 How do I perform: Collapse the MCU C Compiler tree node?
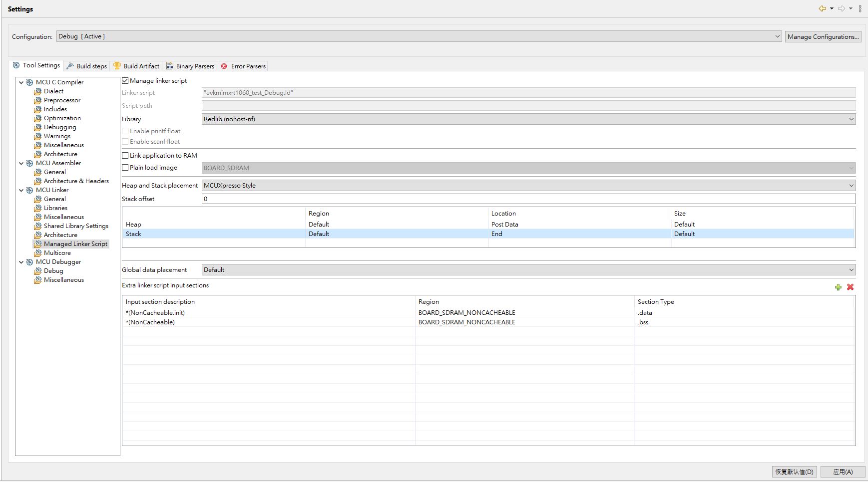[x=21, y=82]
